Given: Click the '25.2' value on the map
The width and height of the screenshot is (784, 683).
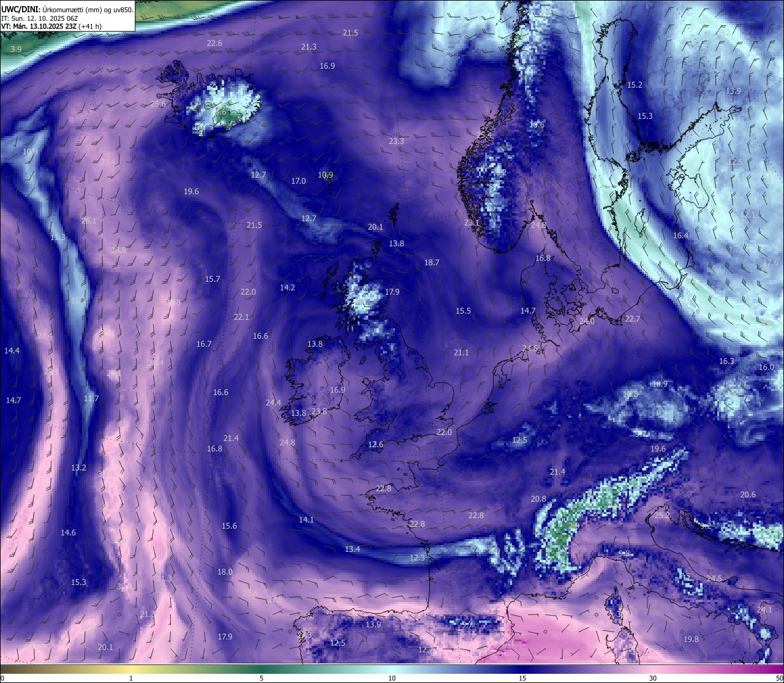Looking at the screenshot, I should tap(662, 515).
